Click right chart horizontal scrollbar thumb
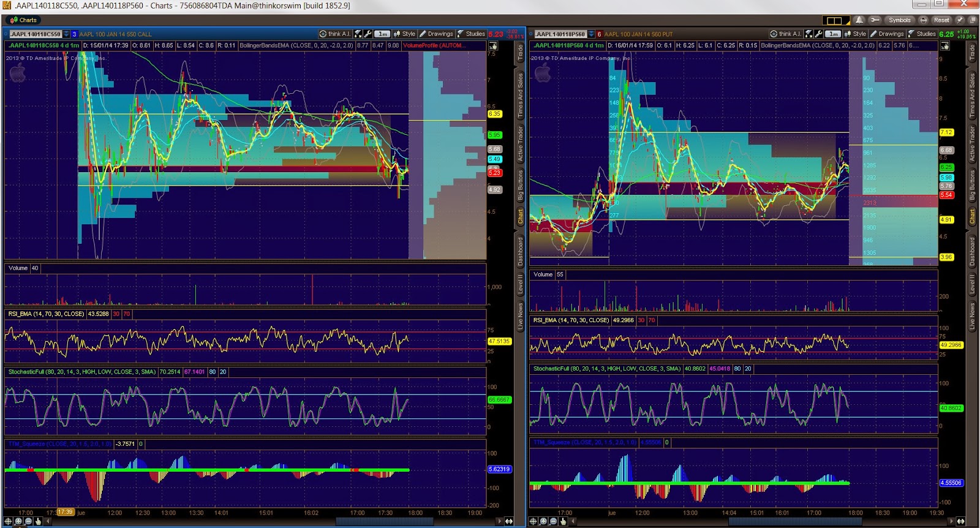This screenshot has height=528, width=980. point(795,521)
